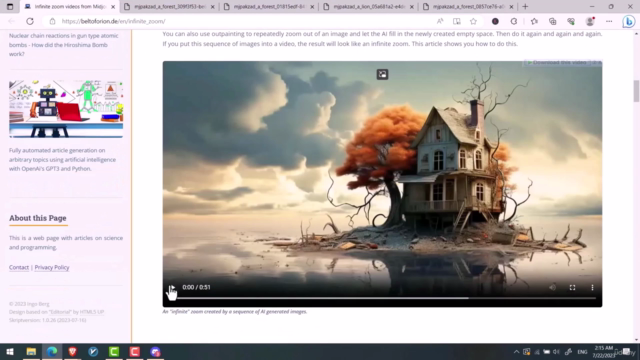Refresh the current browser page

tap(30, 21)
